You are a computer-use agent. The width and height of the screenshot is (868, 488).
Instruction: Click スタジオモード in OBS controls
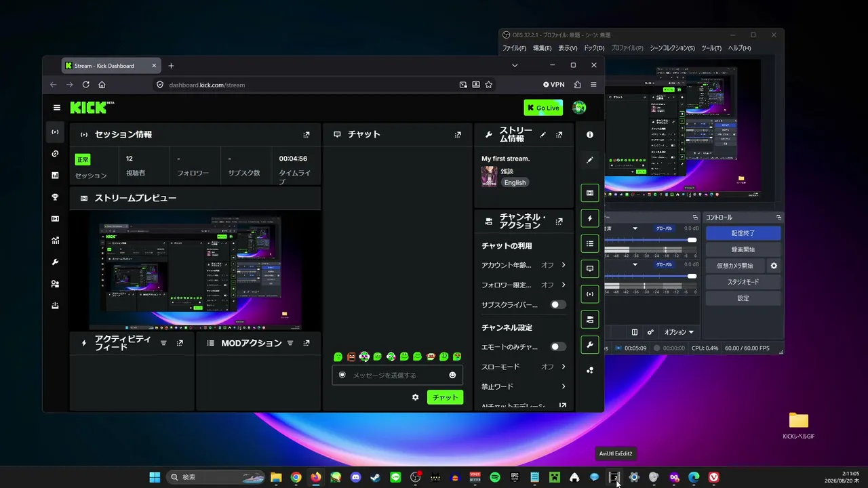[x=743, y=282]
